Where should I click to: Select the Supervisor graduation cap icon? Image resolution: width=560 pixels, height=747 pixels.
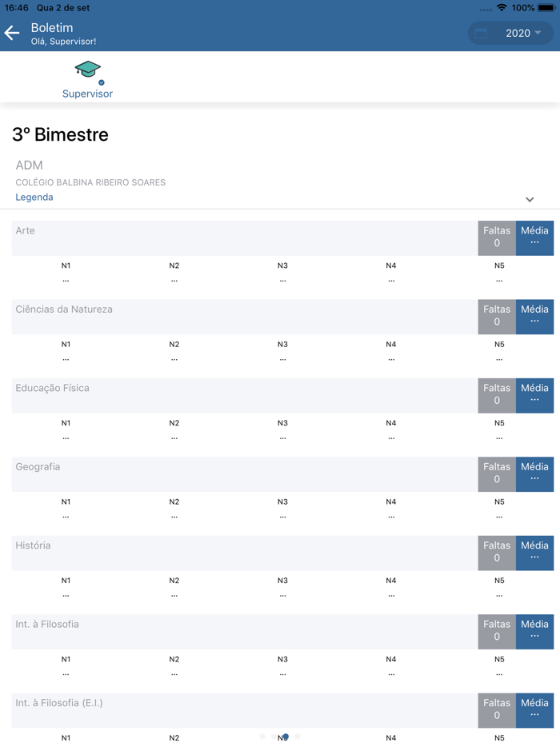pyautogui.click(x=87, y=70)
